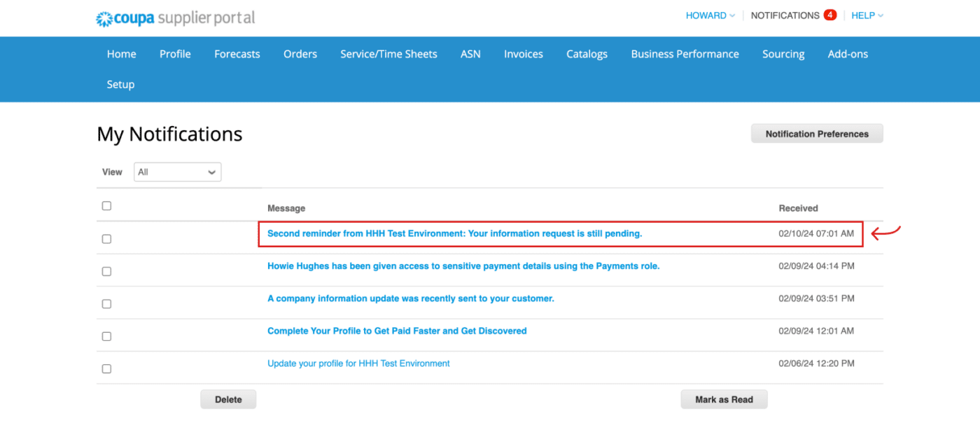Open the Update your profile notification
Viewport: 980px width, 437px height.
click(358, 363)
